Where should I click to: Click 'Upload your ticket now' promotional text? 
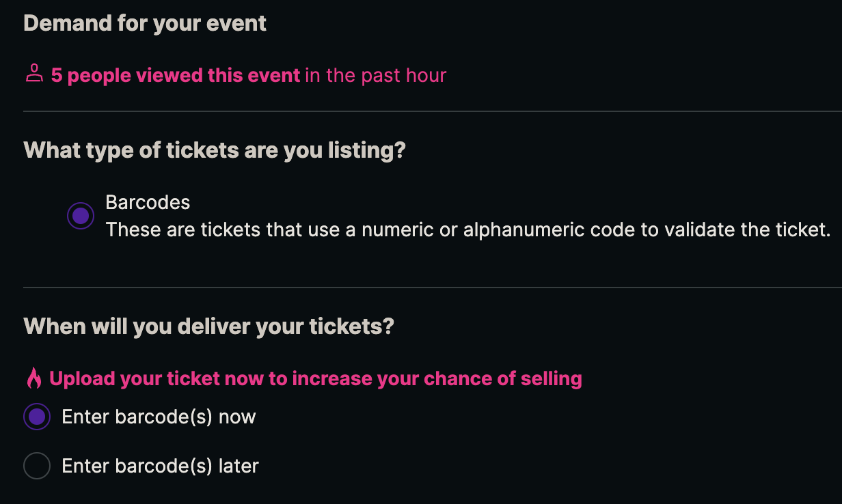tap(314, 377)
